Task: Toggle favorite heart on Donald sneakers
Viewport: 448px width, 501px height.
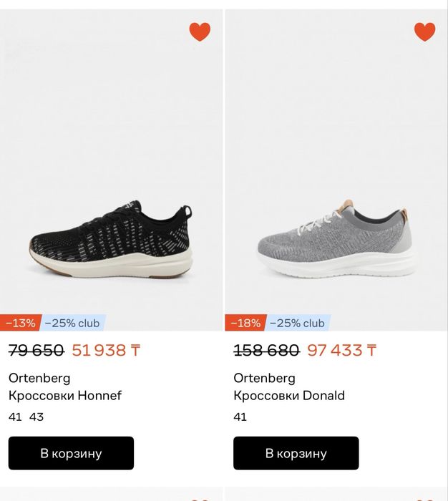Action: click(424, 31)
